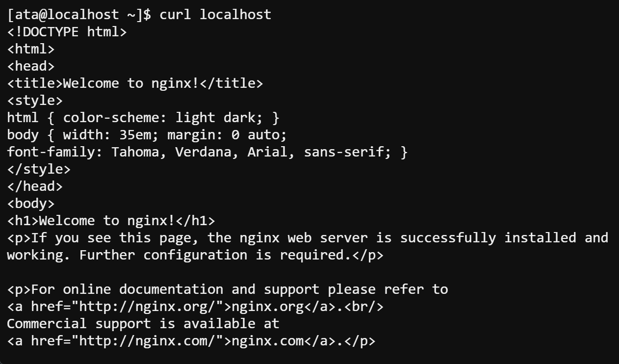Click the <title>Welcome to nginx!</title> line
Image resolution: width=619 pixels, height=364 pixels.
pos(135,83)
